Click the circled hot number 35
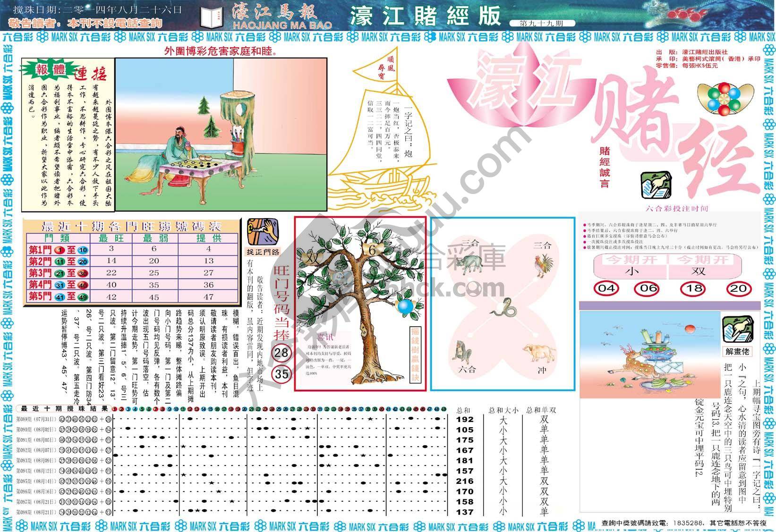The height and width of the screenshot is (532, 776). click(281, 374)
